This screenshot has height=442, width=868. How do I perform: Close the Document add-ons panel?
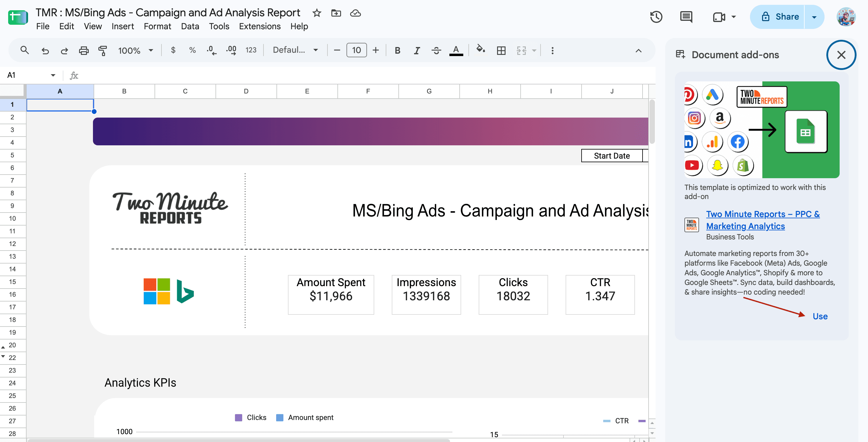(841, 55)
